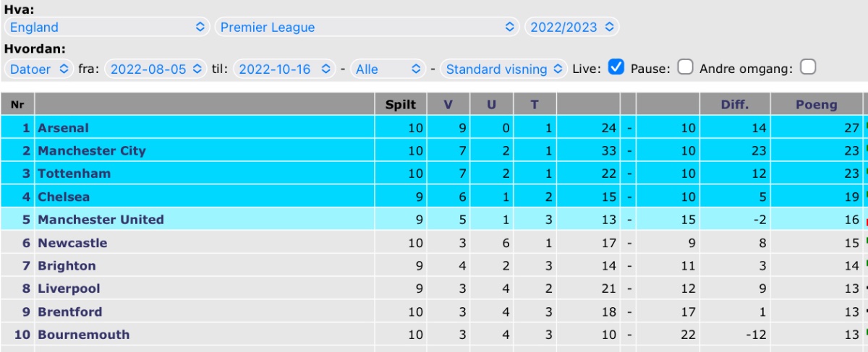Open the Premier League competition dropdown

point(367,27)
